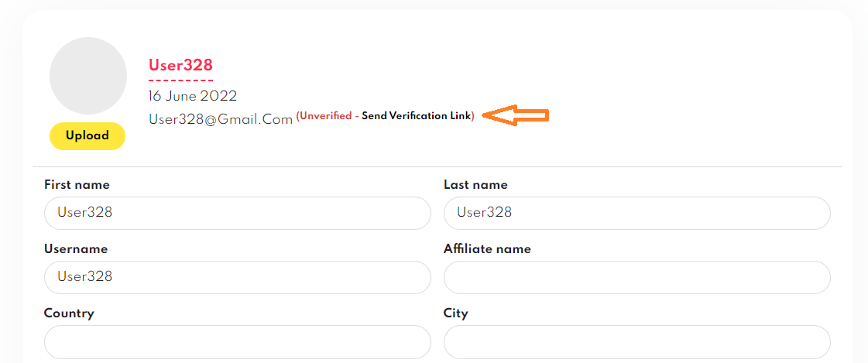This screenshot has width=868, height=363.
Task: Click the Upload button under the avatar
Action: pyautogui.click(x=87, y=135)
